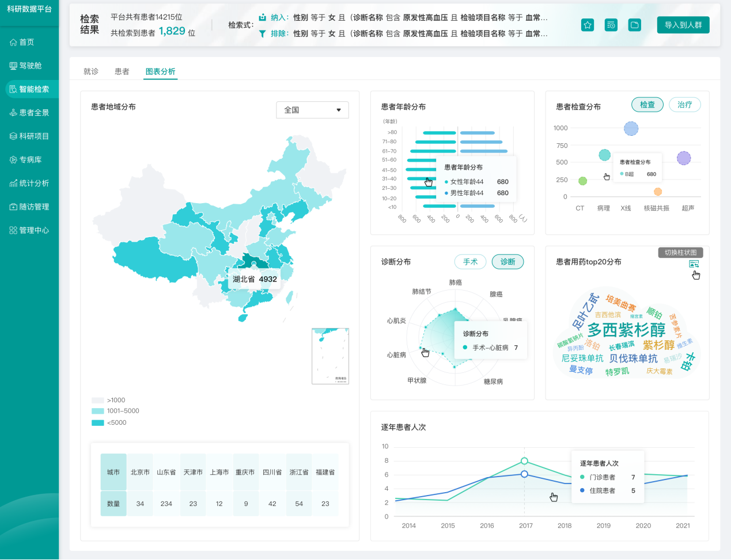Open the search history list icon
The height and width of the screenshot is (560, 731).
click(611, 25)
